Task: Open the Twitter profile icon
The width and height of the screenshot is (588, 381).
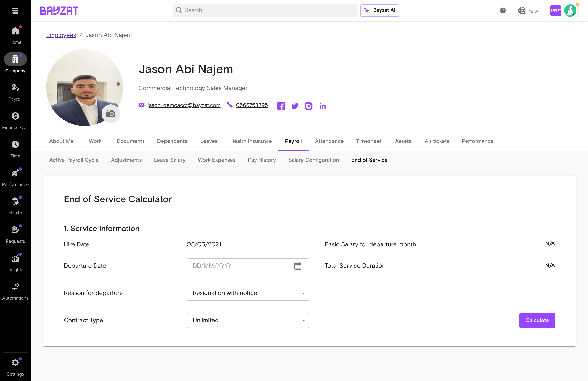Action: tap(295, 106)
